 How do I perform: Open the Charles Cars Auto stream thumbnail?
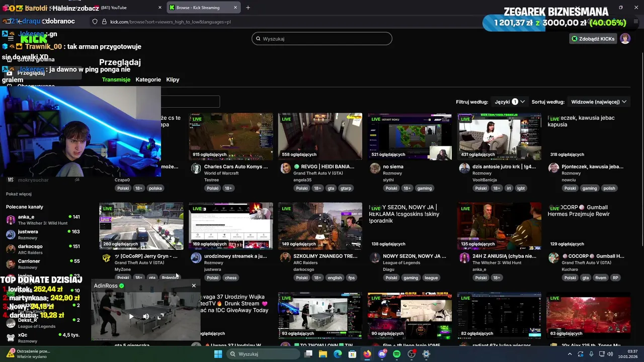point(231,136)
